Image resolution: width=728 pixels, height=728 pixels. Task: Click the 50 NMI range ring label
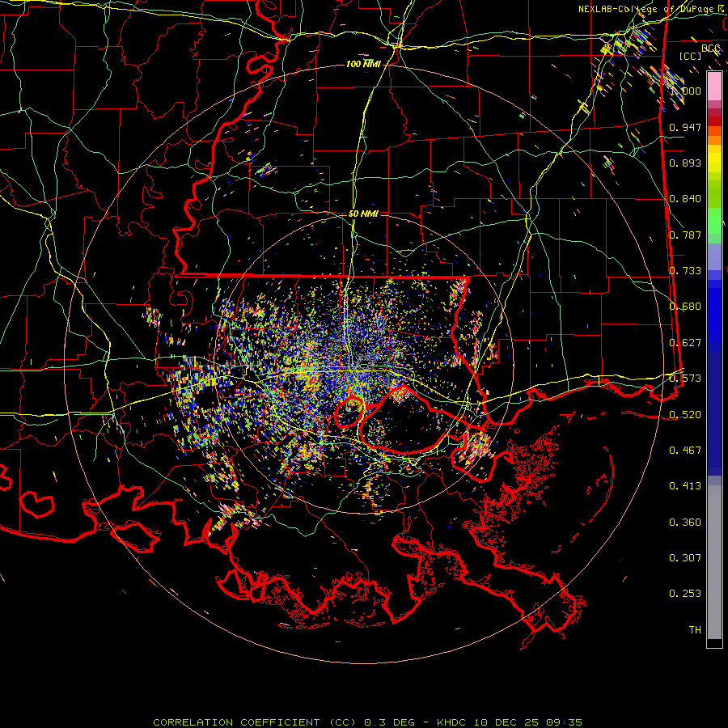(x=363, y=214)
